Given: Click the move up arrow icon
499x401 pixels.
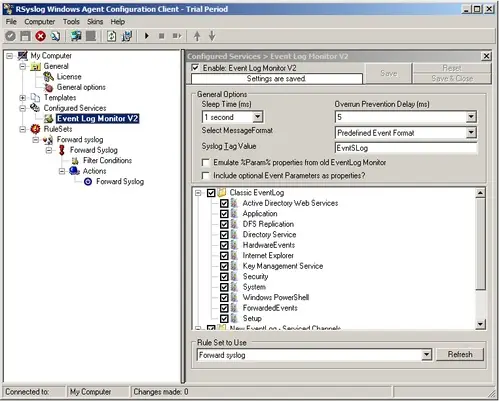Looking at the screenshot, I should [x=197, y=36].
